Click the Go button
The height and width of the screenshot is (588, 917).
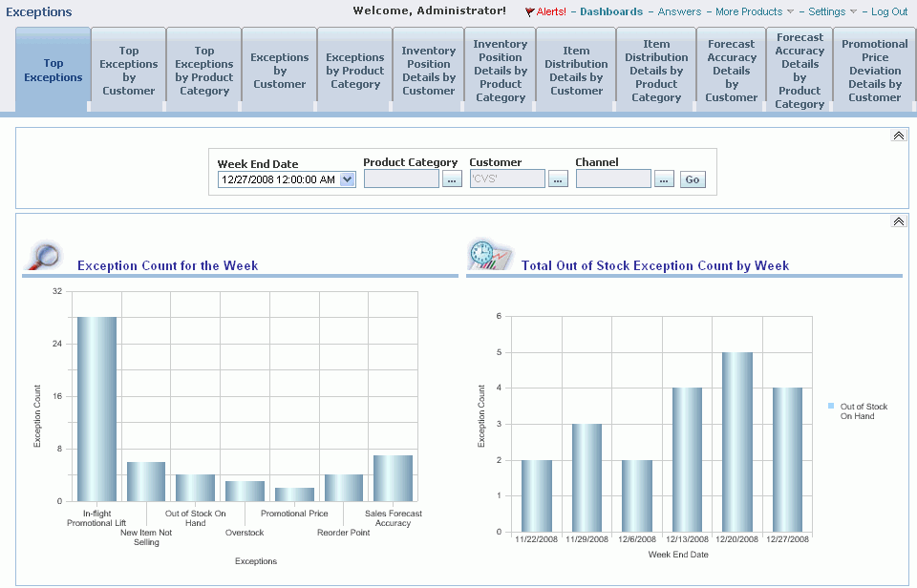(x=693, y=179)
